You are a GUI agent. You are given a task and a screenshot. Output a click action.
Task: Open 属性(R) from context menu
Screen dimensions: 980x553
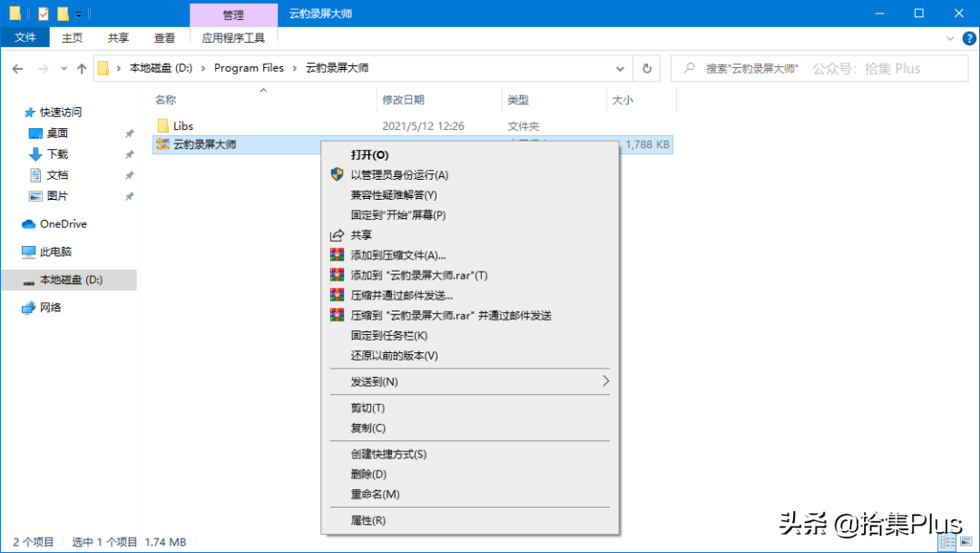point(470,520)
